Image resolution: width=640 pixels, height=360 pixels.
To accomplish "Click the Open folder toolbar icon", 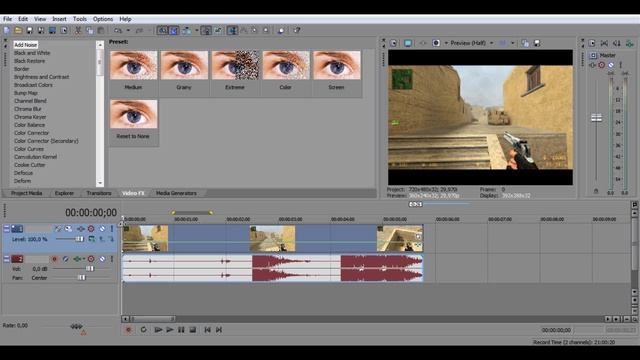I will point(18,31).
